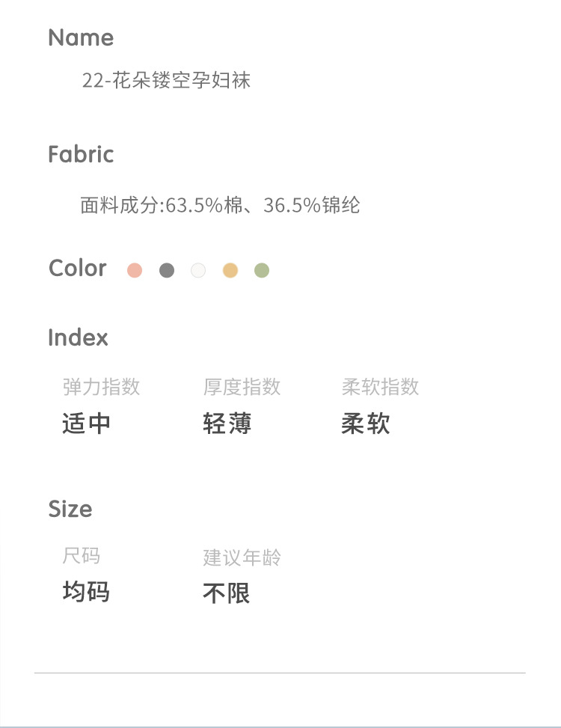Click the Index section heading

[78, 337]
